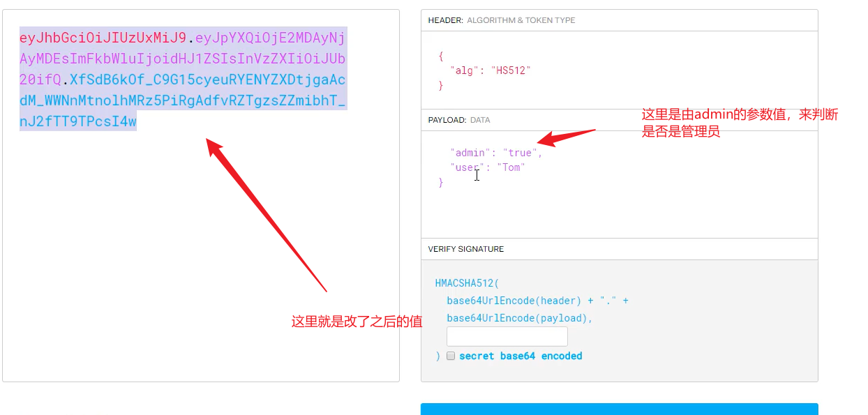Click the HEADER: ALGORITHM & TOKEN TYPE label
Screen dimensions: 868x415
502,20
